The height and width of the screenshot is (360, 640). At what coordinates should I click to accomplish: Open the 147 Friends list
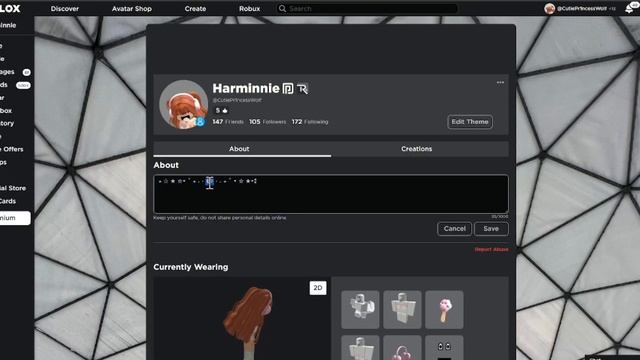tap(228, 122)
